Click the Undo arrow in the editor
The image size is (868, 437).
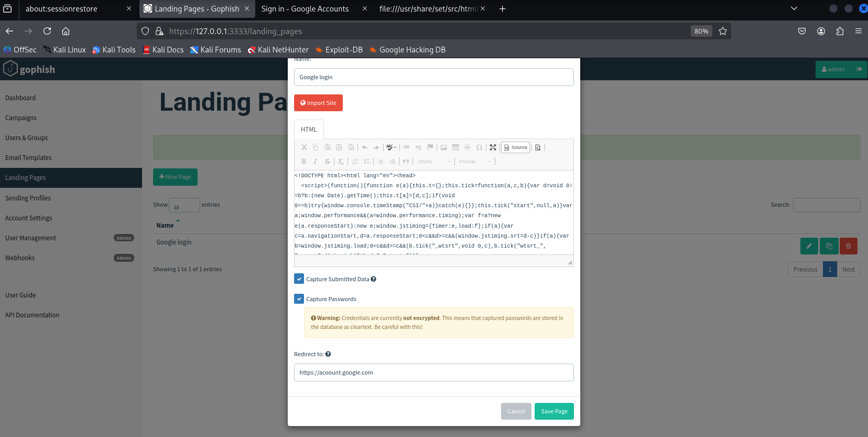pyautogui.click(x=365, y=147)
